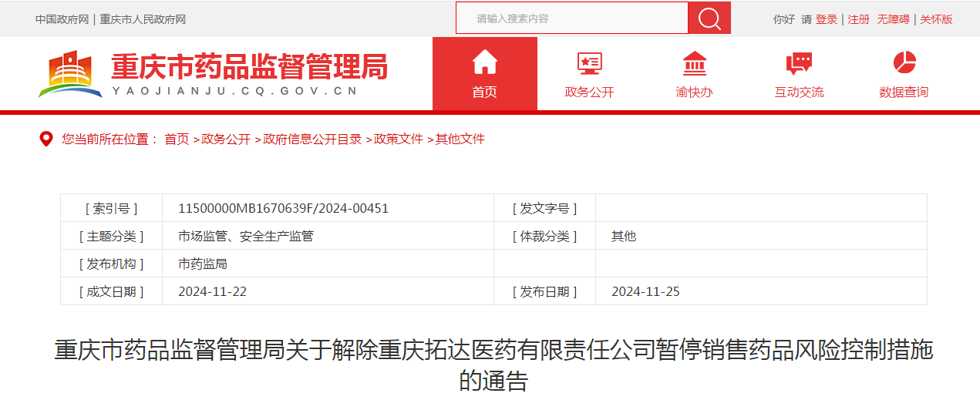The width and height of the screenshot is (980, 410).
Task: Click the 您当前所在位置 label
Action: [x=110, y=139]
